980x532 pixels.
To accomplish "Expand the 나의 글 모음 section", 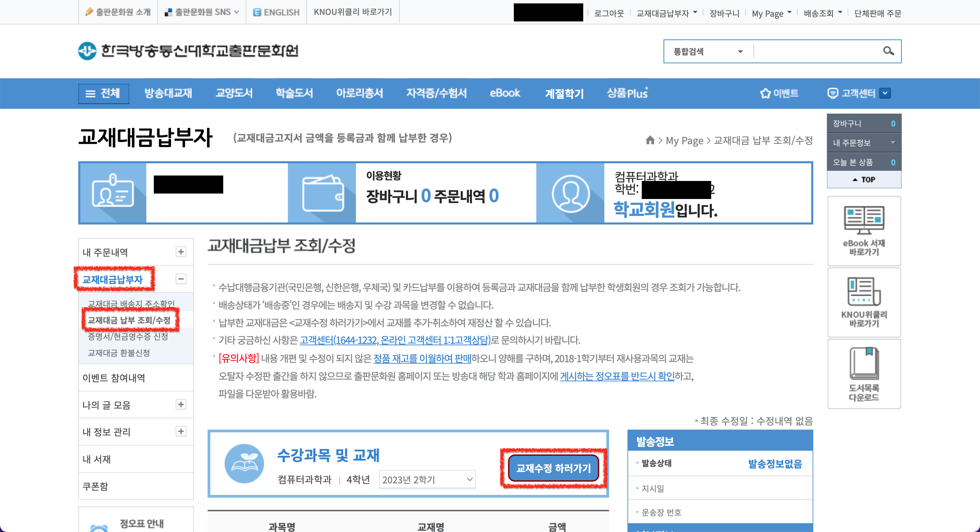I will (181, 404).
